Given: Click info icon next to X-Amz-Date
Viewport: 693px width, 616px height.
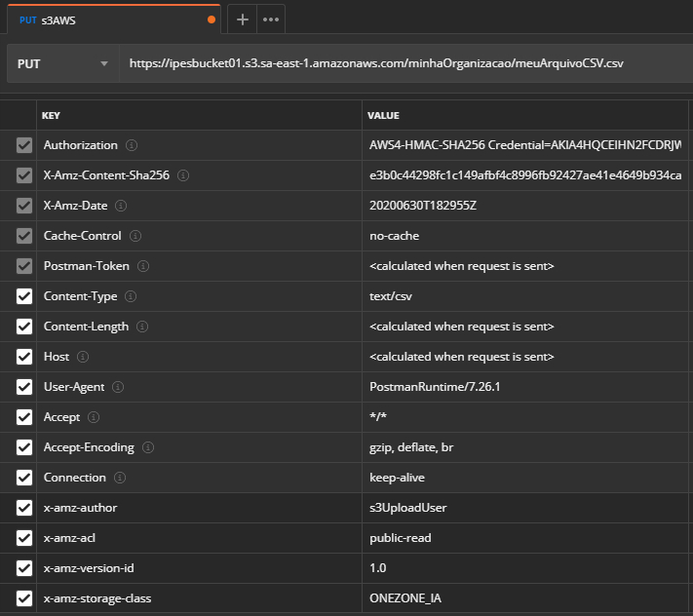Looking at the screenshot, I should [x=122, y=206].
